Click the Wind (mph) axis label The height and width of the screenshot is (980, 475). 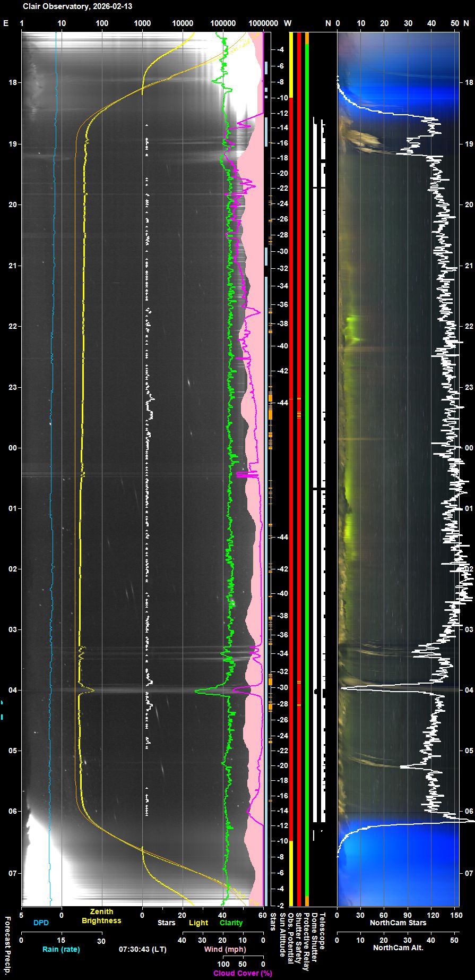click(225, 949)
